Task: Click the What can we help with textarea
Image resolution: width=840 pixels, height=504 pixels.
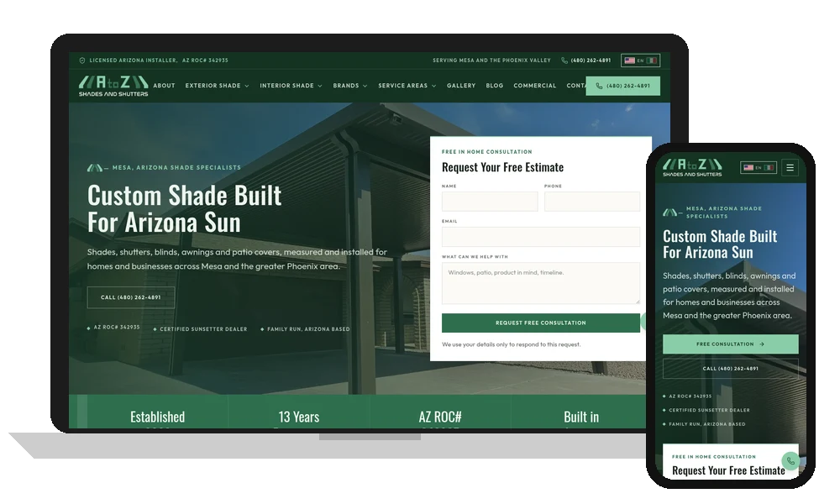Action: 540,283
